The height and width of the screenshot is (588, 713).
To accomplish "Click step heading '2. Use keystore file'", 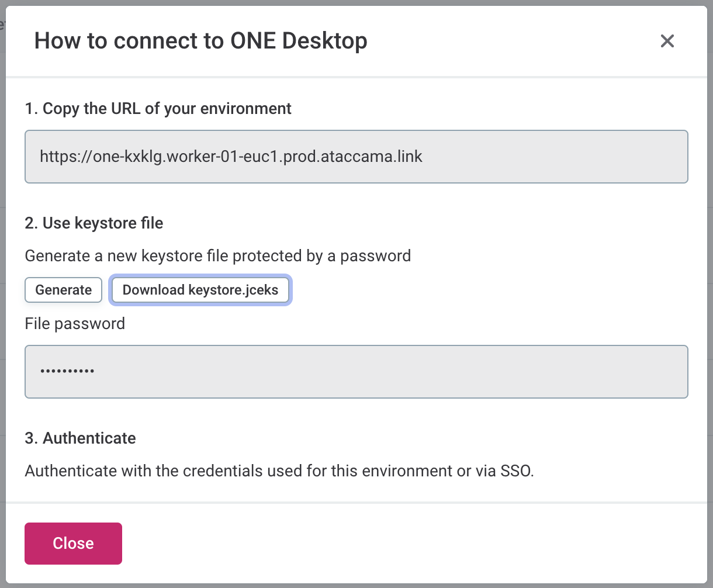I will click(94, 223).
